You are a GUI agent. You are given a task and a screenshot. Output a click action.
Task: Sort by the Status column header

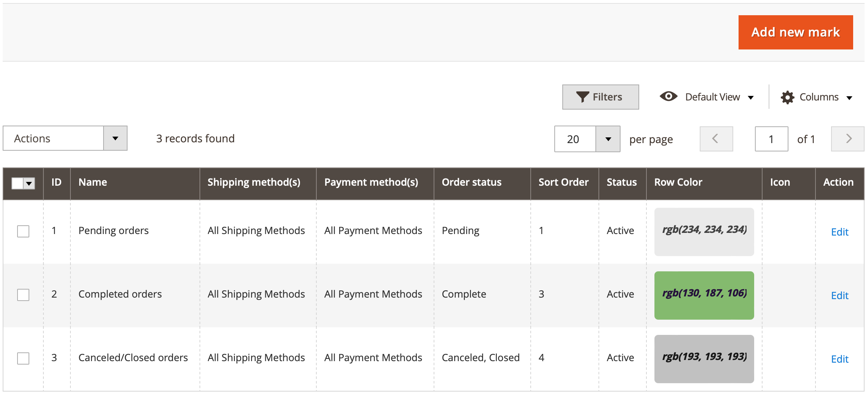point(622,183)
